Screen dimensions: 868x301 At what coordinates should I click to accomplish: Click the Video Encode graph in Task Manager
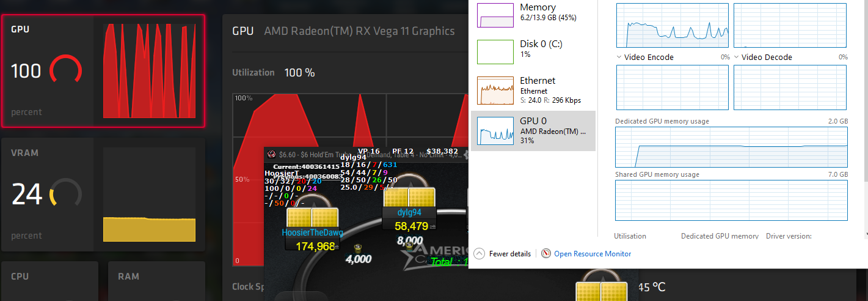tap(673, 87)
